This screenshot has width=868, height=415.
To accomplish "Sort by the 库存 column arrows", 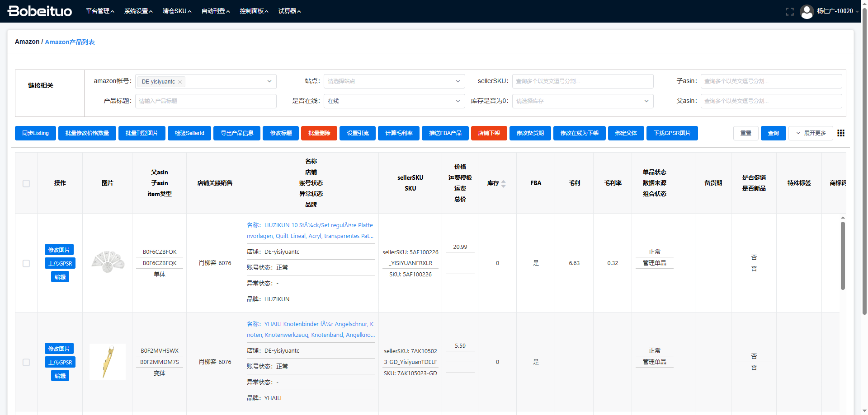I will tap(503, 183).
